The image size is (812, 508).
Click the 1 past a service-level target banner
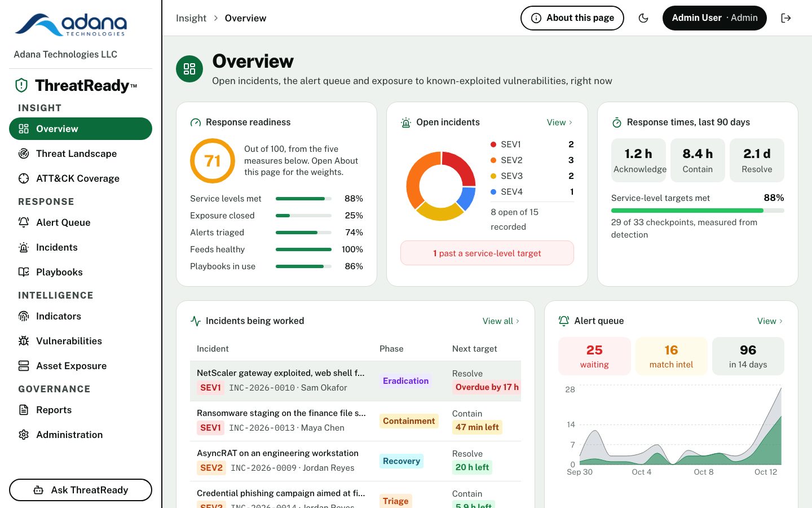(487, 253)
